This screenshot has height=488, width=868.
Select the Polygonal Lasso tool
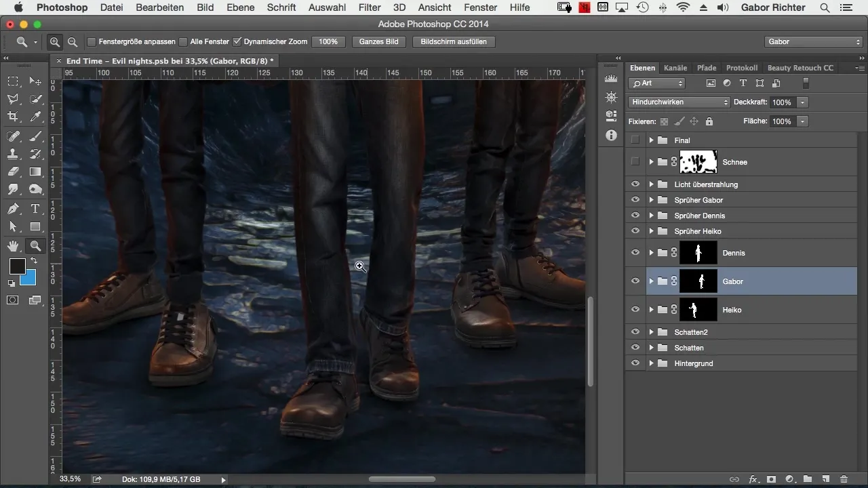(13, 99)
